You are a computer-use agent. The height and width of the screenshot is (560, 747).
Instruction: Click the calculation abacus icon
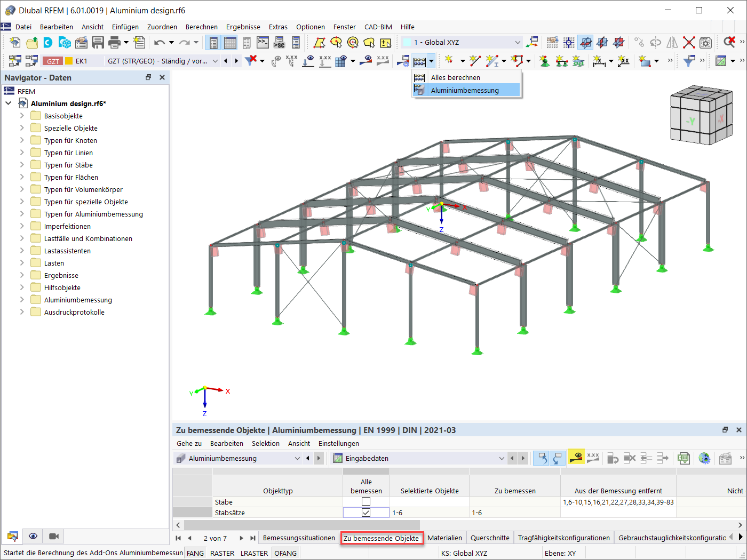[419, 61]
